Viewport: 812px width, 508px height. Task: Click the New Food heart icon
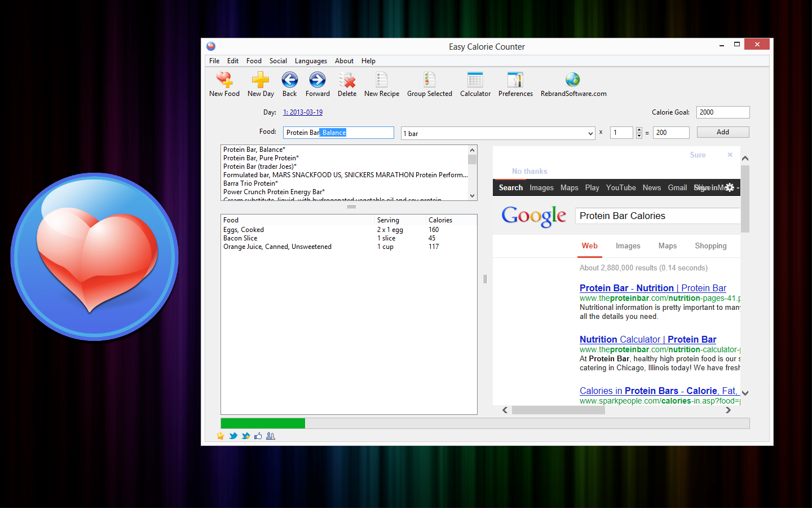click(x=224, y=80)
